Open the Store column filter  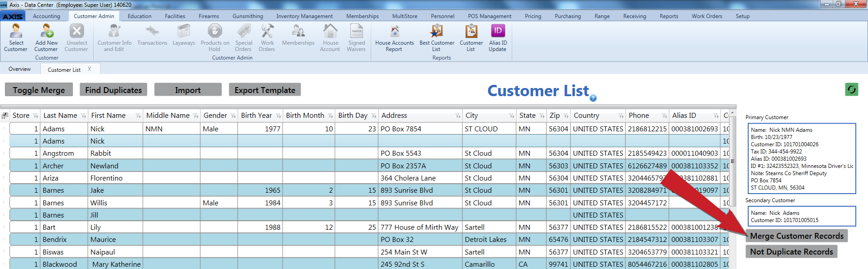pyautogui.click(x=36, y=116)
